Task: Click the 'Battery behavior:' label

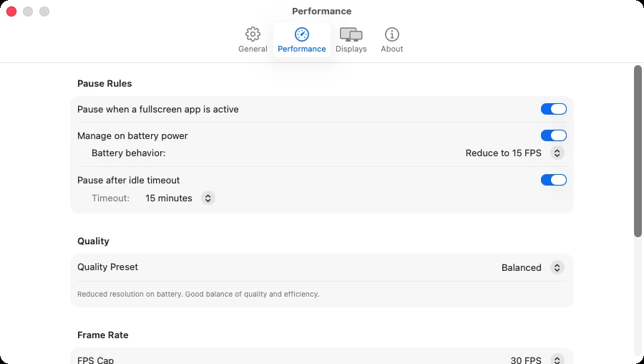Action: coord(128,153)
